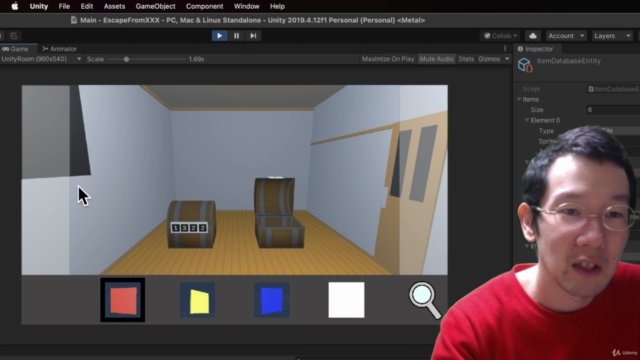Click the tool icon at toolbar left
The height and width of the screenshot is (360, 640).
click(x=14, y=36)
